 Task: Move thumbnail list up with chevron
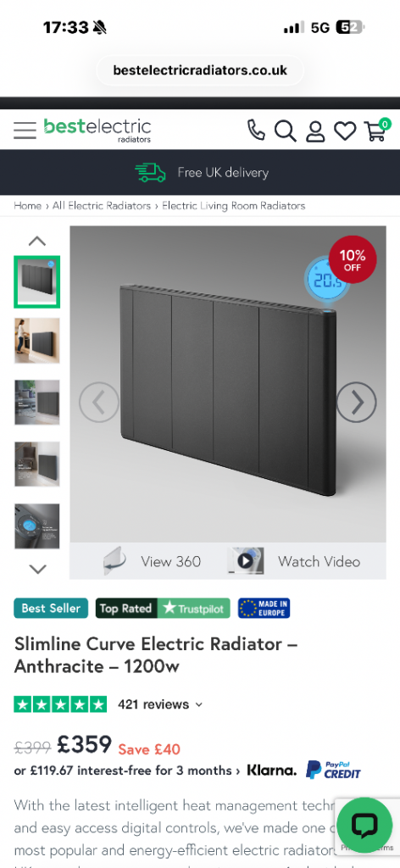(x=37, y=241)
